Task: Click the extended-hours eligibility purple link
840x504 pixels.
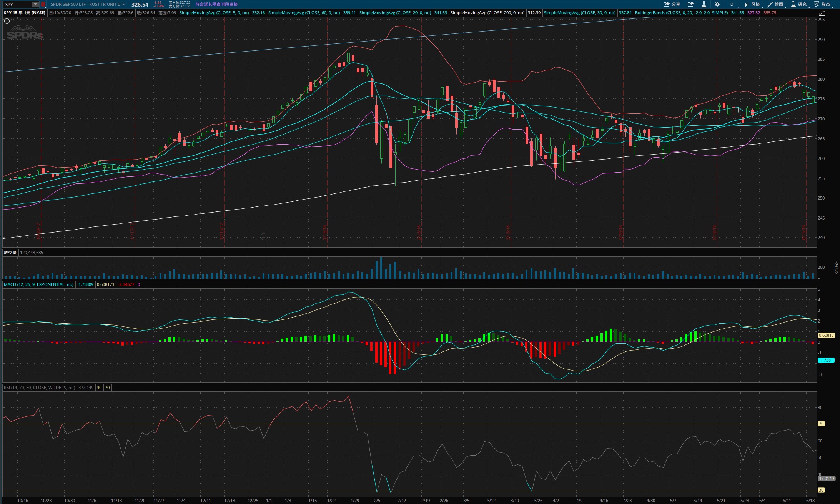Action: [216, 4]
